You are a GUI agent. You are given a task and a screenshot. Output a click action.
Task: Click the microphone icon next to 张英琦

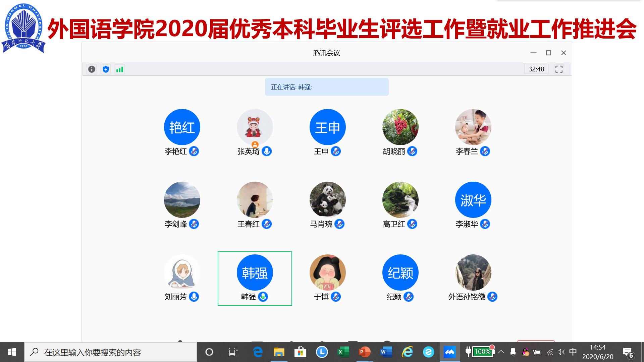pyautogui.click(x=267, y=151)
